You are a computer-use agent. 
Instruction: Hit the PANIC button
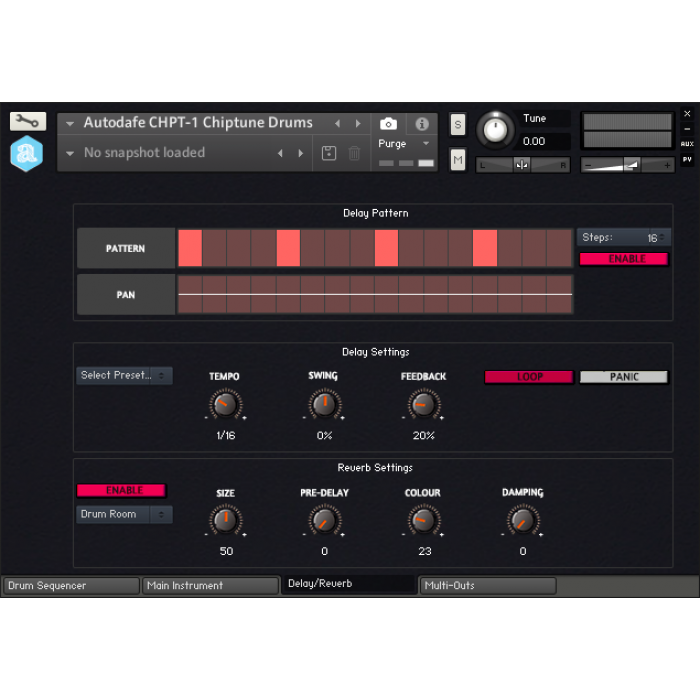(x=624, y=377)
